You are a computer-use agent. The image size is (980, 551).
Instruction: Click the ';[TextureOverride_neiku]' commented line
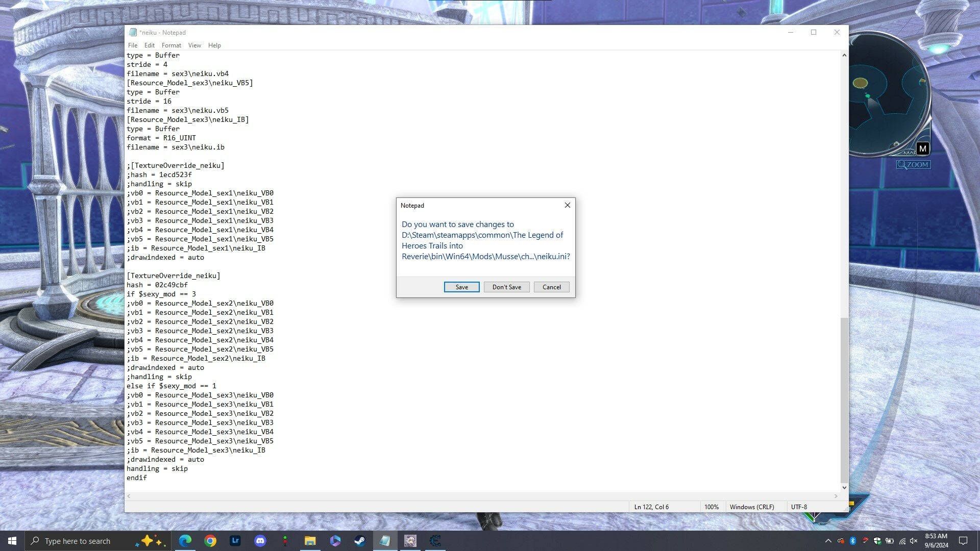point(176,165)
